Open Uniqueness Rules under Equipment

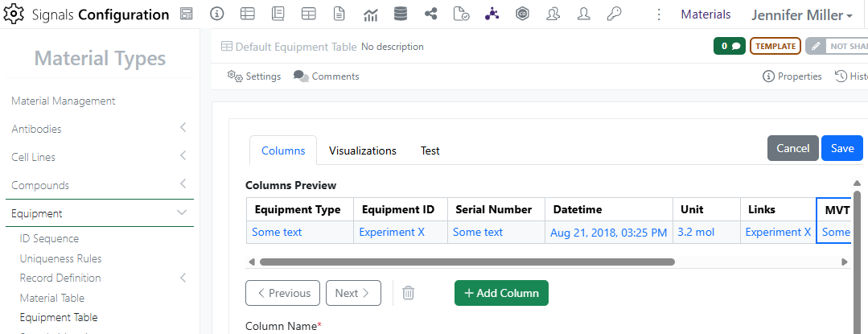point(60,258)
